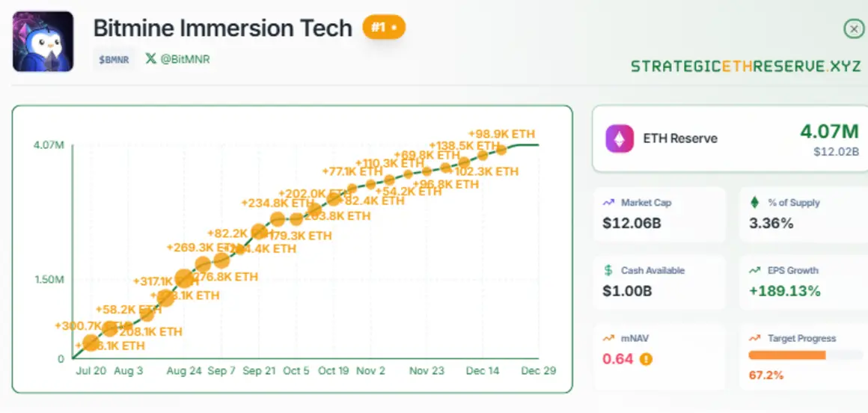Click the EPS Growth trend icon
868x413 pixels.
tap(754, 271)
